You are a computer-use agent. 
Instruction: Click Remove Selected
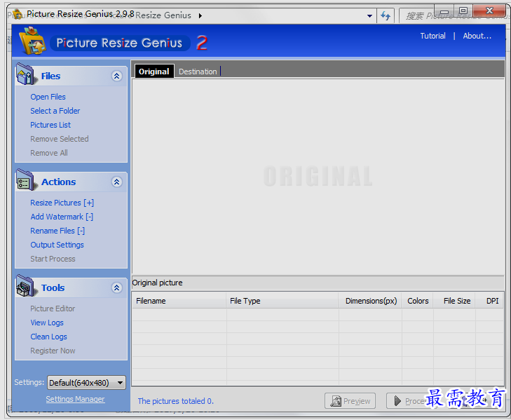[60, 139]
